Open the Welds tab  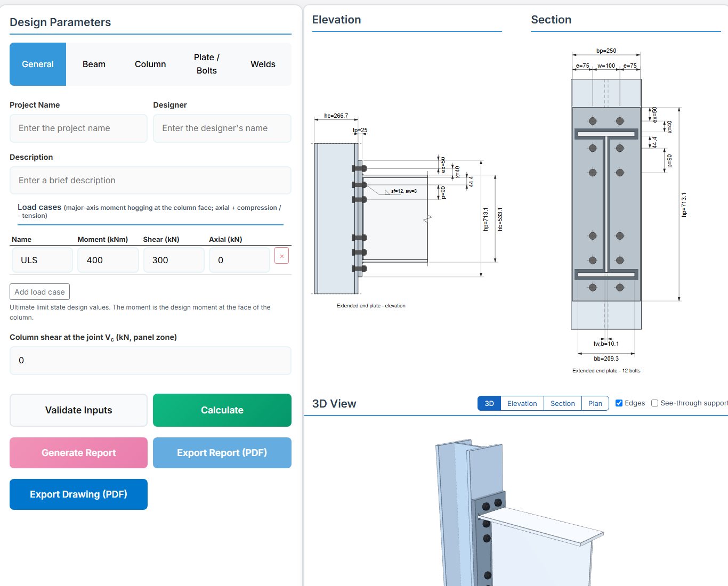click(x=263, y=64)
